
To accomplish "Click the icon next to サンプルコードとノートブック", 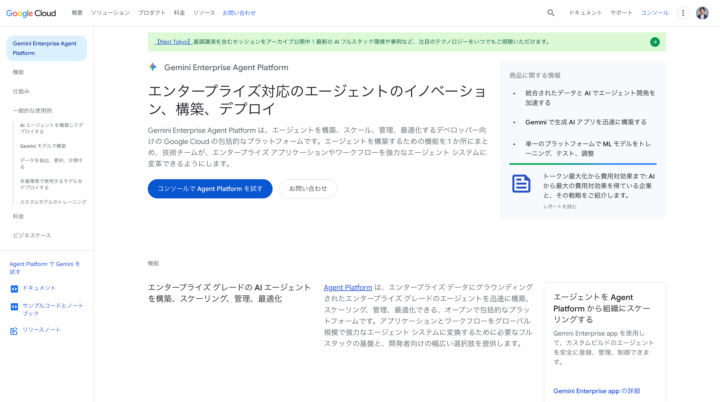I will [x=14, y=306].
